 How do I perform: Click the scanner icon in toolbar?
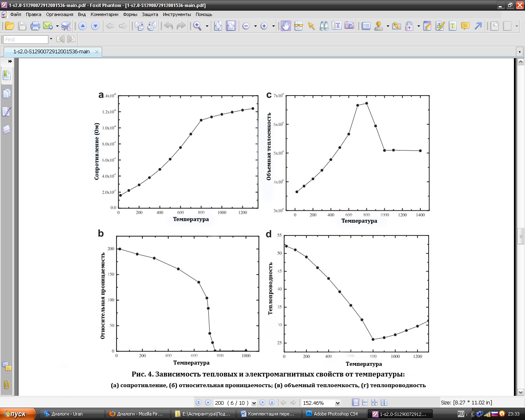tap(66, 26)
